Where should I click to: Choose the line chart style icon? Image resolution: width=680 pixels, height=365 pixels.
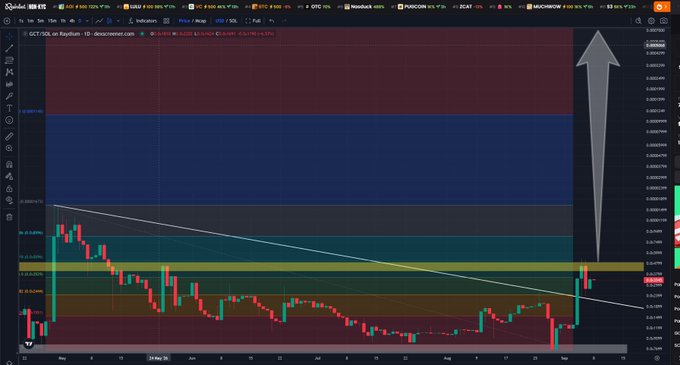point(99,21)
